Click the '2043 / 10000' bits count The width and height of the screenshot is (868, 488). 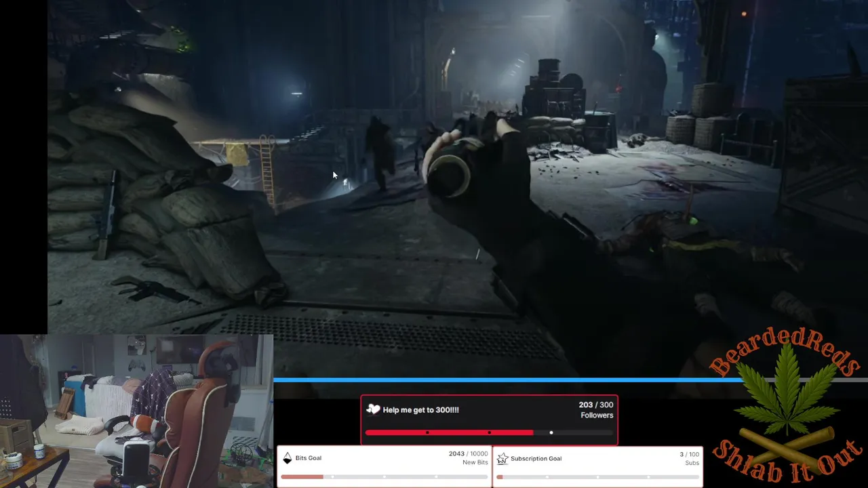(468, 454)
